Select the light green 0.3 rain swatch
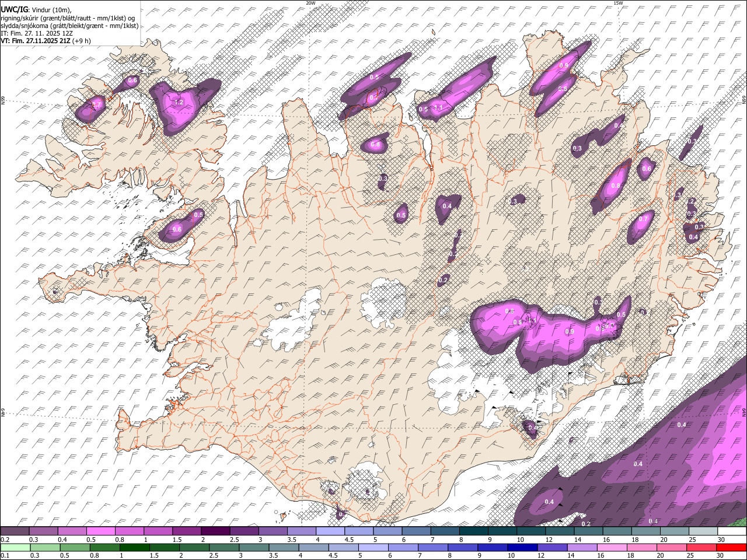 pyautogui.click(x=45, y=547)
